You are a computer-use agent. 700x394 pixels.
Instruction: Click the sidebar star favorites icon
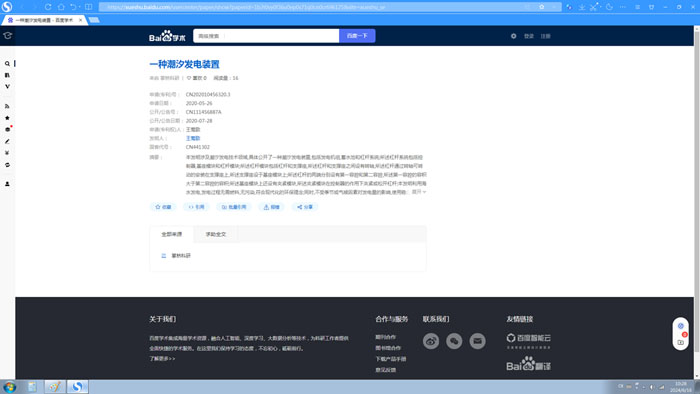point(7,118)
